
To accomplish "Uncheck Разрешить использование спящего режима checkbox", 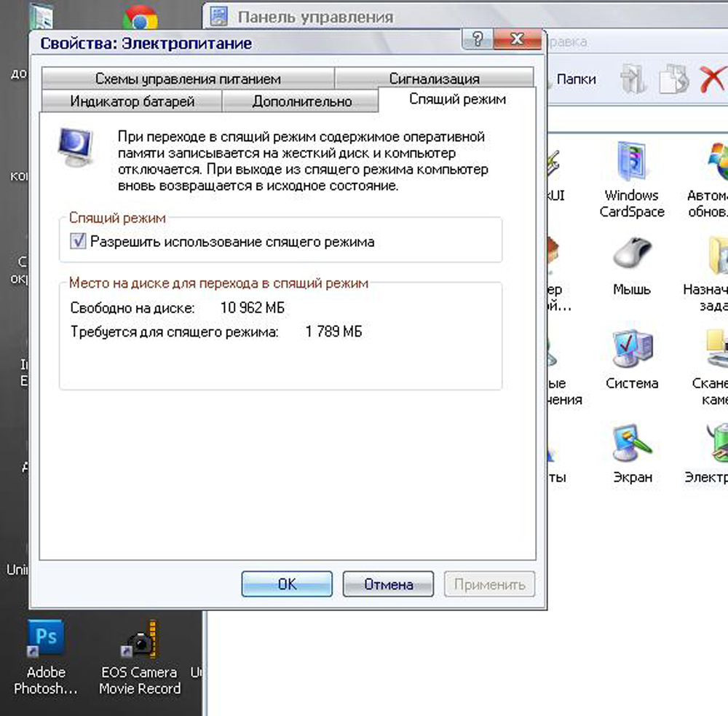I will point(79,242).
